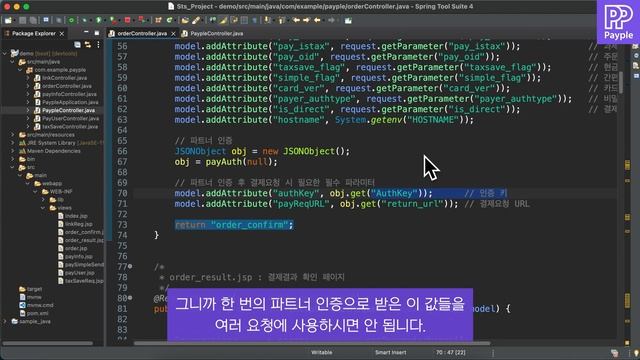Open the Package Explorer view menu (three dots)

coord(98,45)
